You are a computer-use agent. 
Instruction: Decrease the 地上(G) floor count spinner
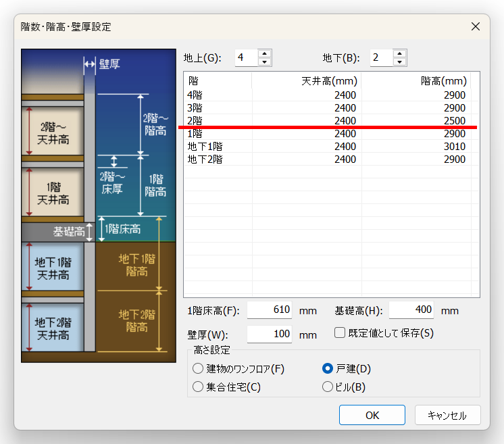(265, 61)
